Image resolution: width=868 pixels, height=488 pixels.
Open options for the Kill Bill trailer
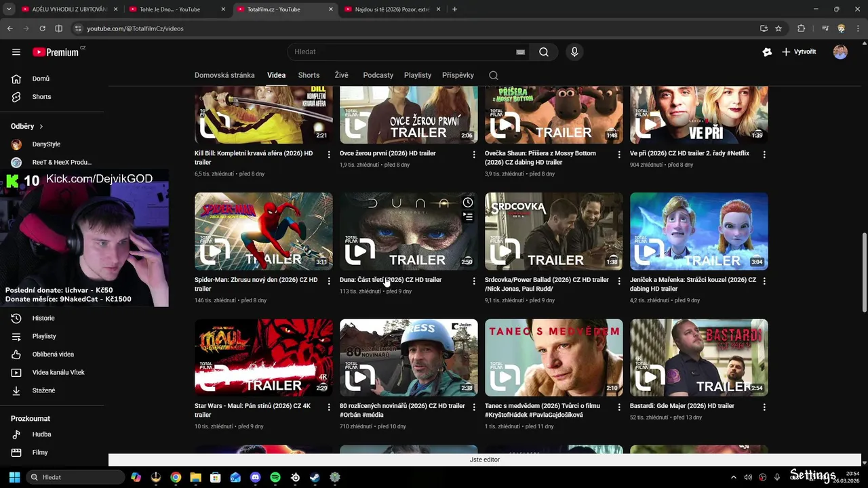(x=329, y=155)
